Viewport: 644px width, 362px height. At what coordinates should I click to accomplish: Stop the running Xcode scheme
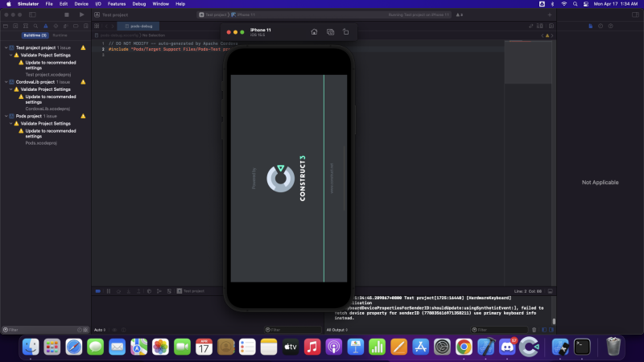67,14
